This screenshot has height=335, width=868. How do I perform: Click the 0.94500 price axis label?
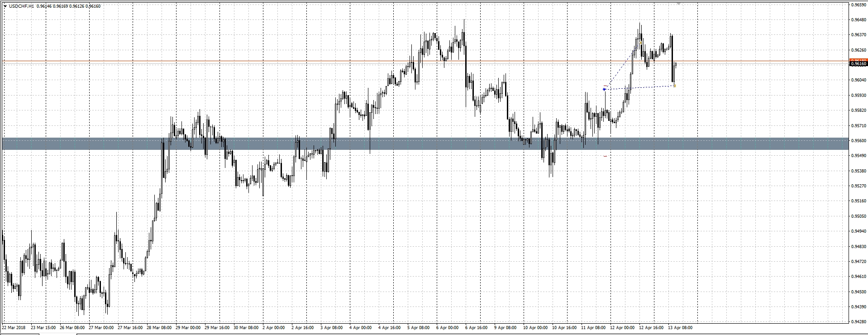858,292
